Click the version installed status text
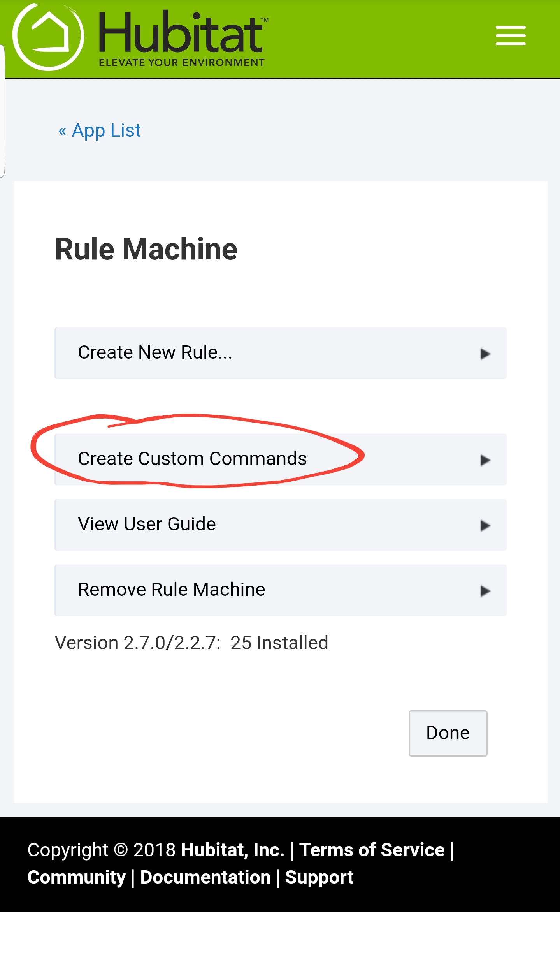The image size is (560, 970). click(191, 643)
